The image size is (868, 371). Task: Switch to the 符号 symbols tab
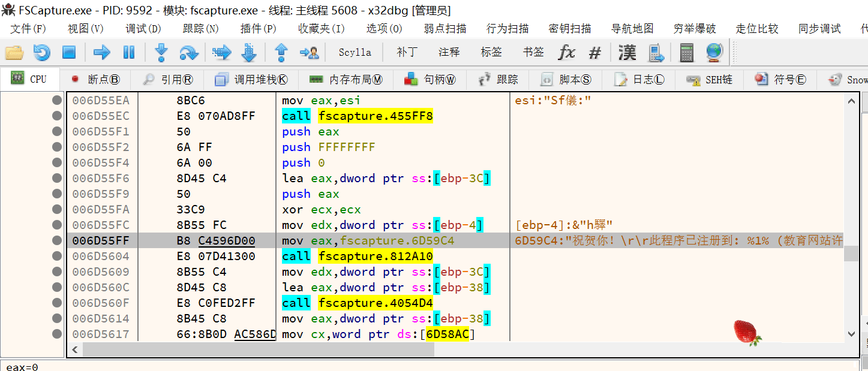point(781,79)
